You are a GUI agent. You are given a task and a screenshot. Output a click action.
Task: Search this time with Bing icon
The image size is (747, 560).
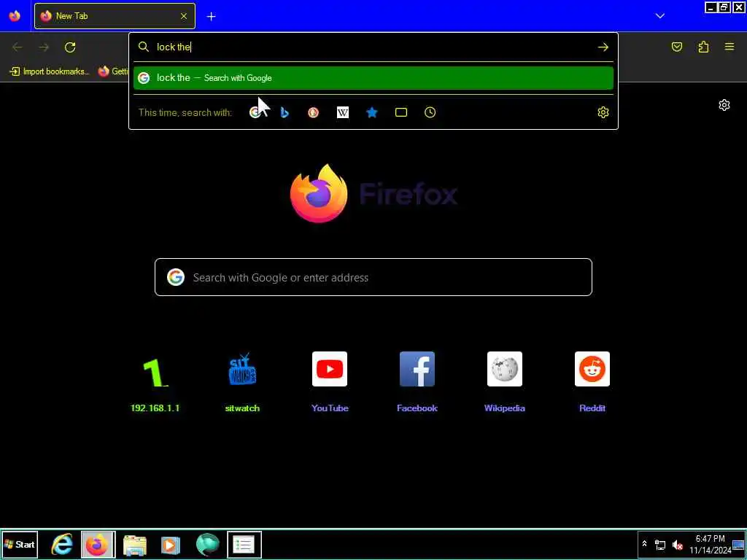point(285,112)
